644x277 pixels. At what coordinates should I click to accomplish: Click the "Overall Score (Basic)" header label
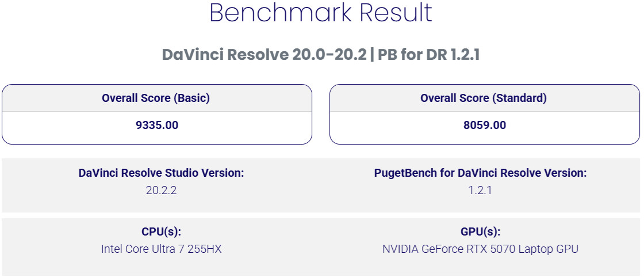156,98
